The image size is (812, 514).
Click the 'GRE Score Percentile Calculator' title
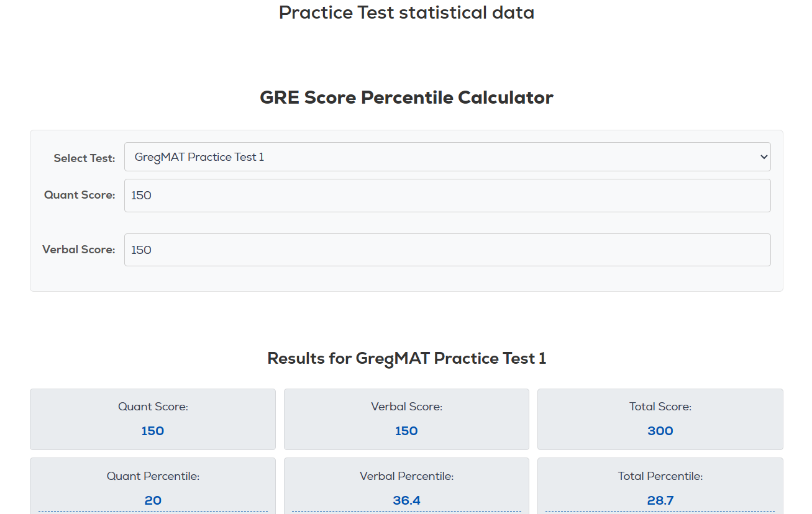(406, 97)
